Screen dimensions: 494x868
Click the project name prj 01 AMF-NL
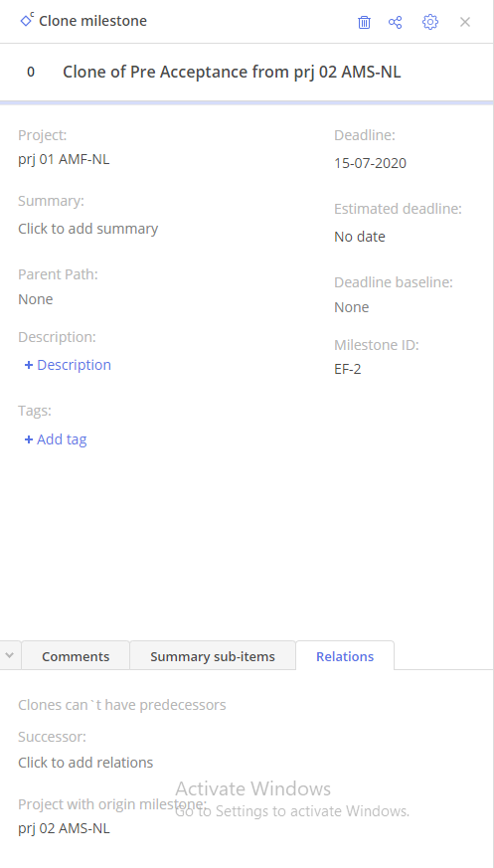coord(64,159)
